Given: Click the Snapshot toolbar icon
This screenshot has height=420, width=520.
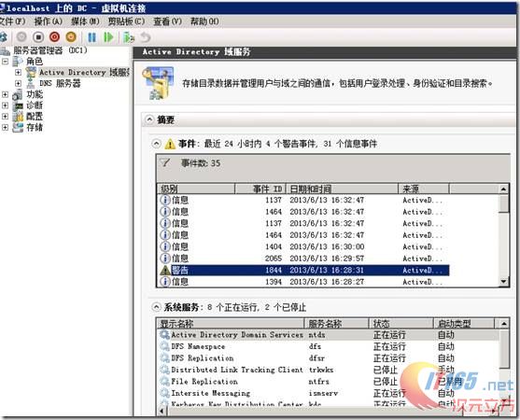Looking at the screenshot, I should pos(128,37).
